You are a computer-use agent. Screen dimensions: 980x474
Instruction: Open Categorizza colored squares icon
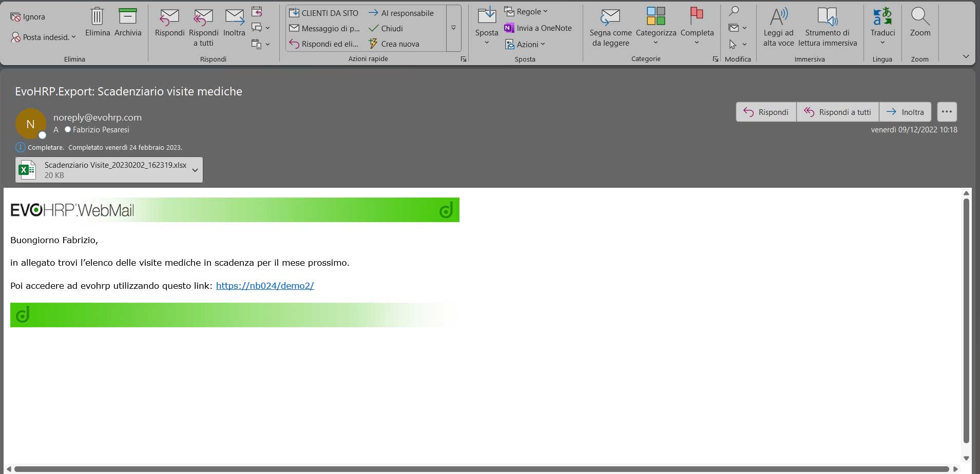click(x=656, y=16)
